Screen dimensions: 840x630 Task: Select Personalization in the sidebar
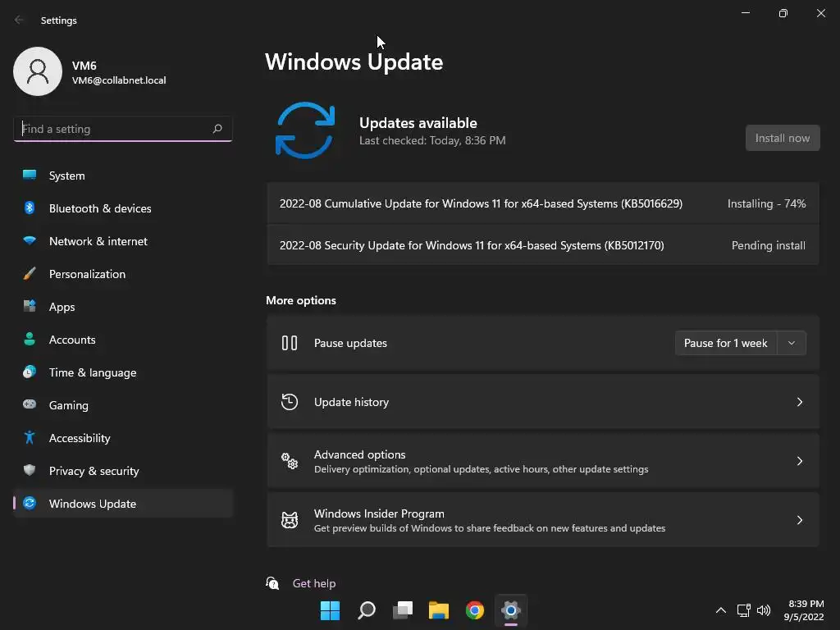coord(123,274)
